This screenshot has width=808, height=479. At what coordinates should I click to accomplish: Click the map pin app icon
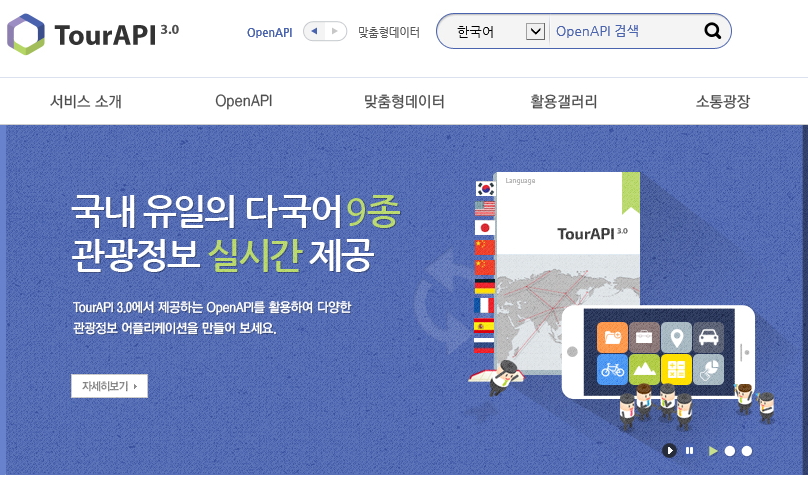pos(676,337)
